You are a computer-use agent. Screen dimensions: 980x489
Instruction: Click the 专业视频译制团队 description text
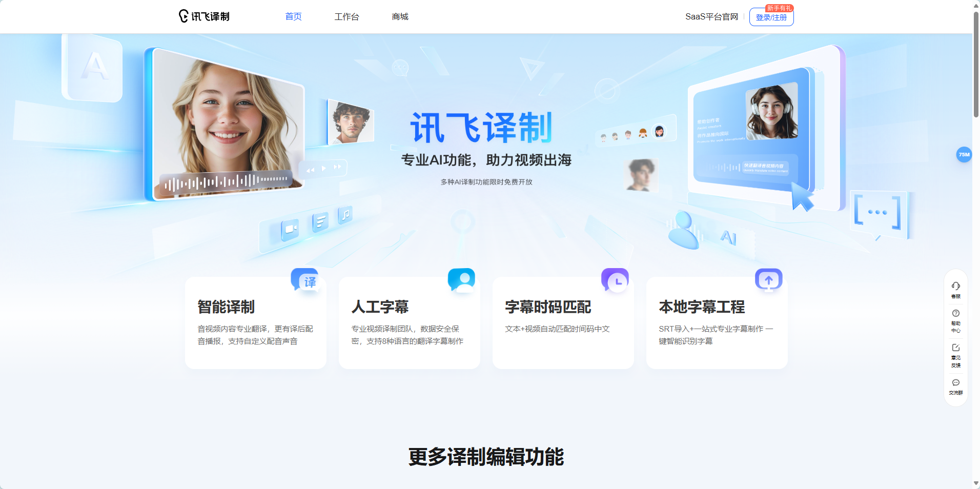coord(407,335)
